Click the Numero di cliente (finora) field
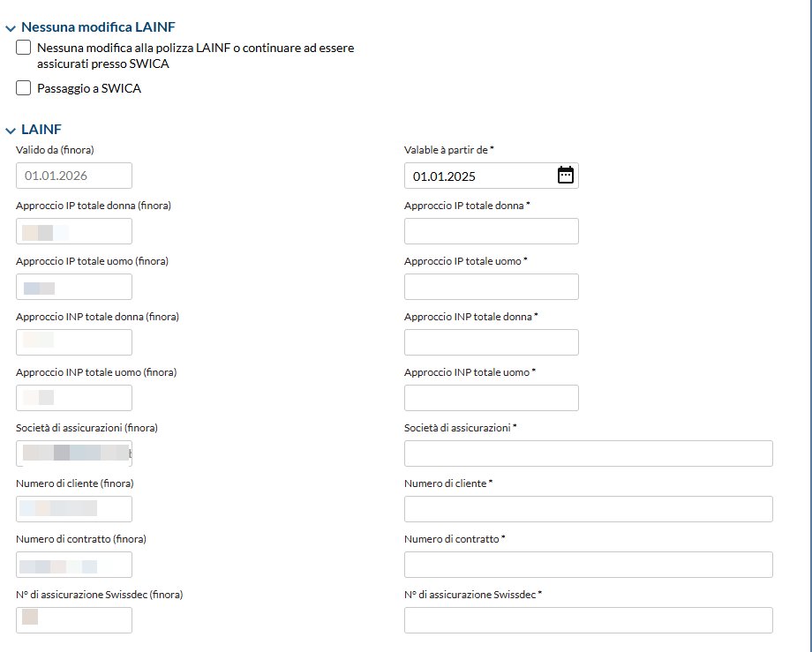The height and width of the screenshot is (652, 812). pos(74,509)
